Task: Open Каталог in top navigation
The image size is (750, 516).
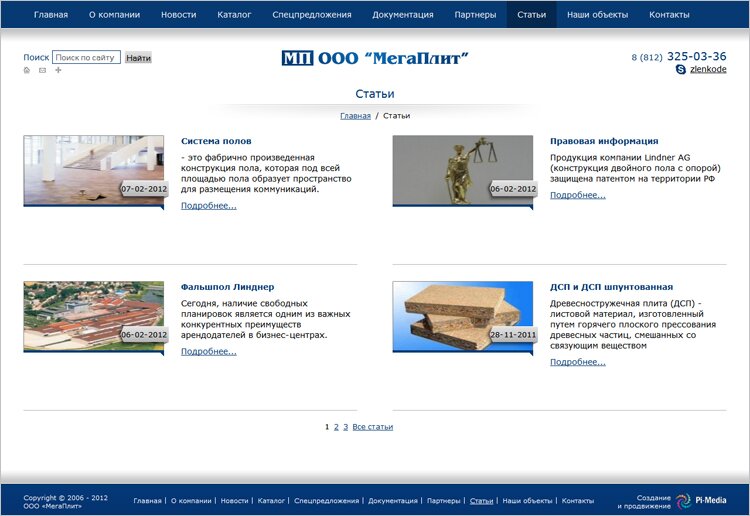Action: [234, 15]
